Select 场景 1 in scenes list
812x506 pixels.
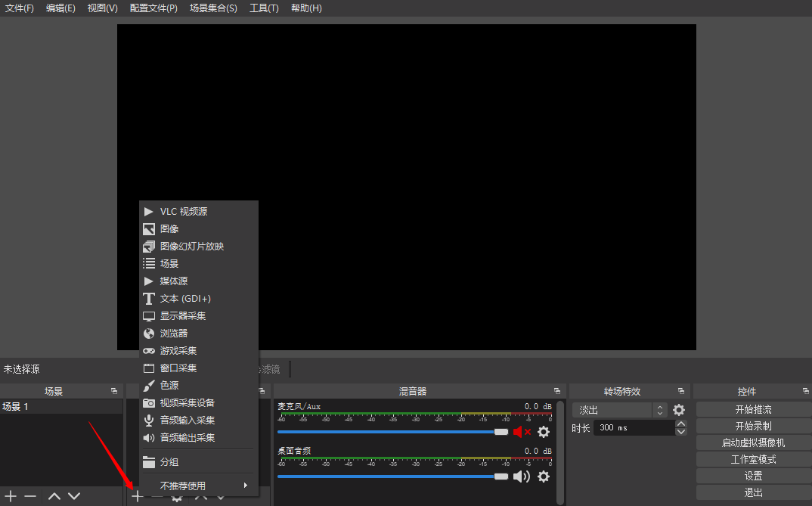pos(61,407)
